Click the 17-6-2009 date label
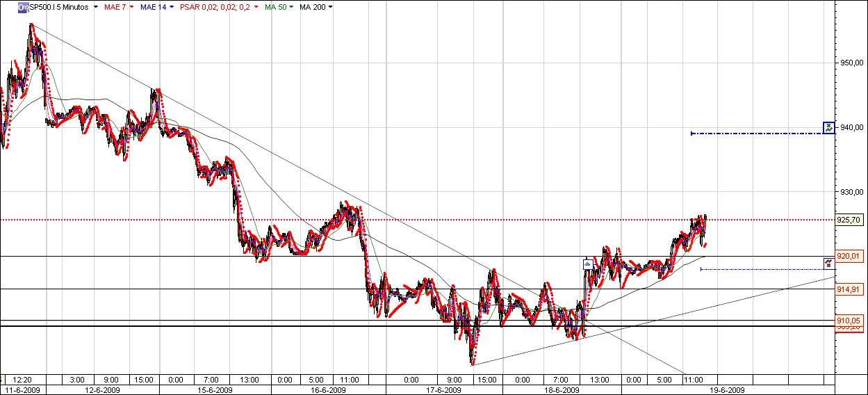This screenshot has width=868, height=395. click(442, 390)
